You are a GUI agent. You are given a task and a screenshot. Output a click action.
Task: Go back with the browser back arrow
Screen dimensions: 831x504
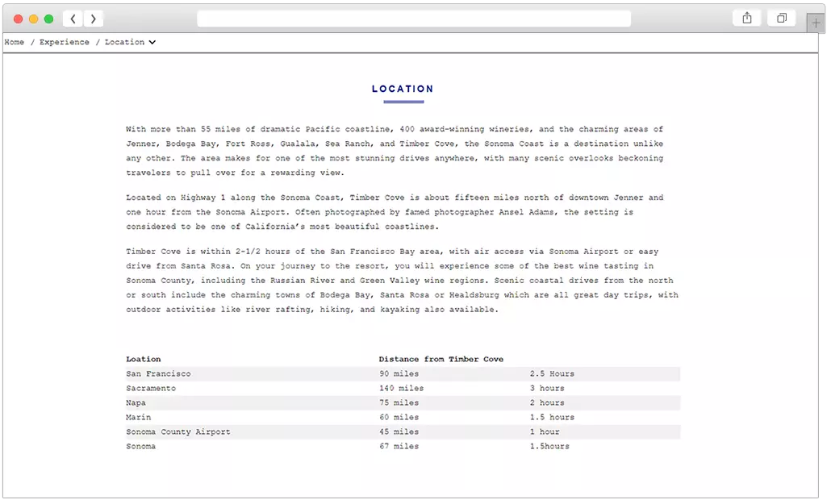73,19
